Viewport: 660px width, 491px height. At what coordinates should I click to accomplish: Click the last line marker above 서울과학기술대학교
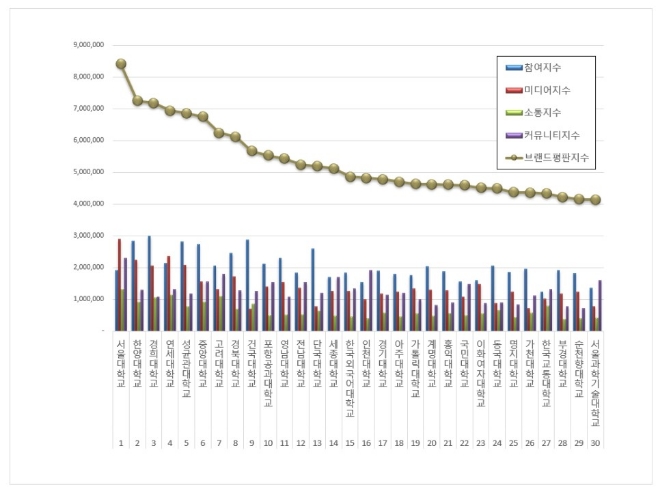(595, 200)
